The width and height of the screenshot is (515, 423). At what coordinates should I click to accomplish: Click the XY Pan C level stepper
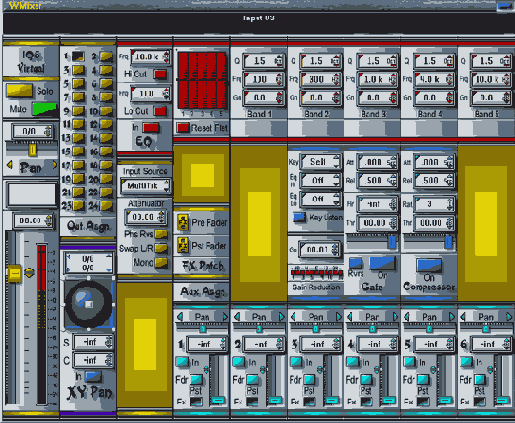point(108,360)
